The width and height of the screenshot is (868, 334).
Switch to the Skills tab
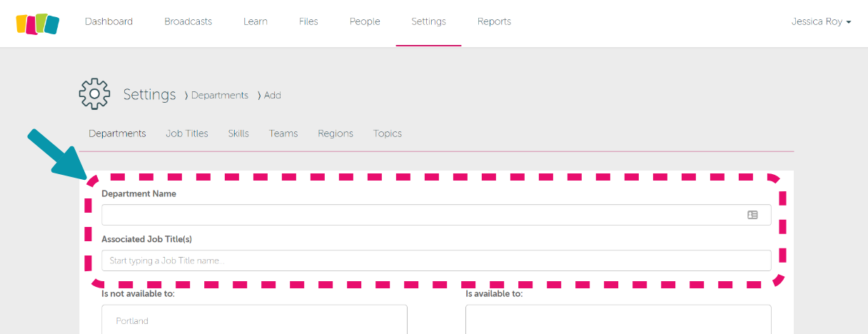(238, 133)
